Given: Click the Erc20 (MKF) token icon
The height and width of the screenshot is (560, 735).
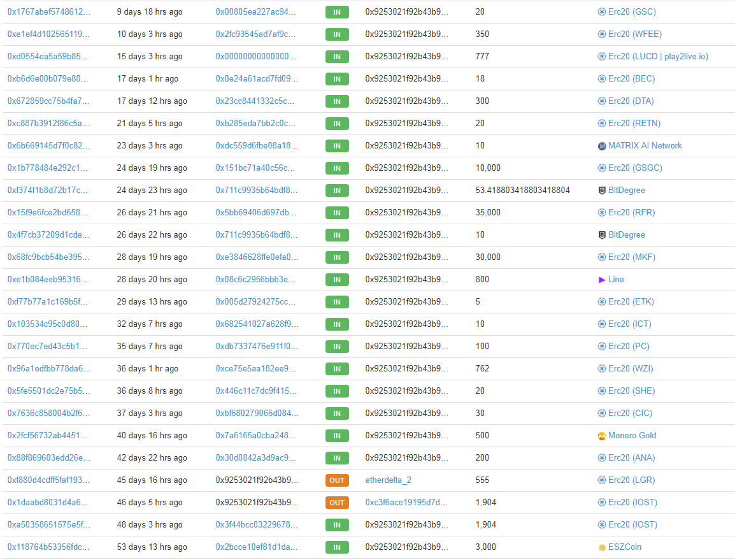Looking at the screenshot, I should click(602, 257).
